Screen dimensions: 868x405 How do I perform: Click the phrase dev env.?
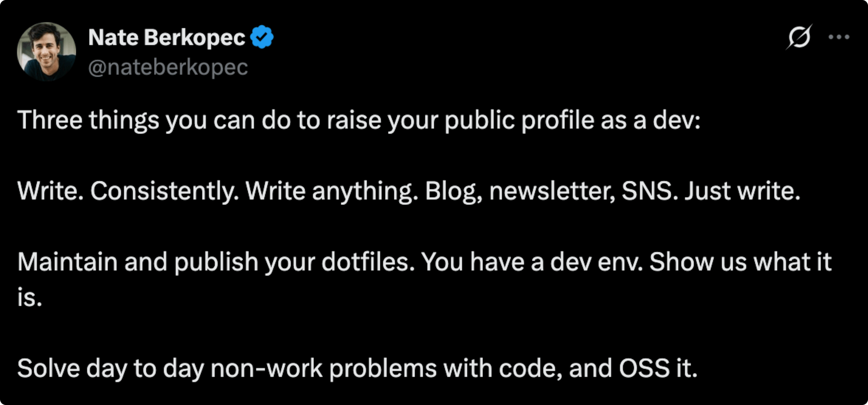(597, 262)
